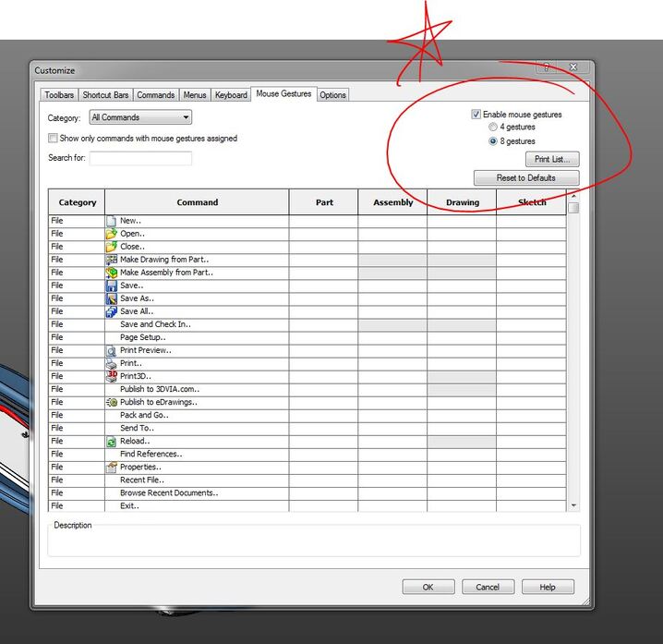Open the Options tab
Viewport: 663px width, 644px height.
(332, 95)
